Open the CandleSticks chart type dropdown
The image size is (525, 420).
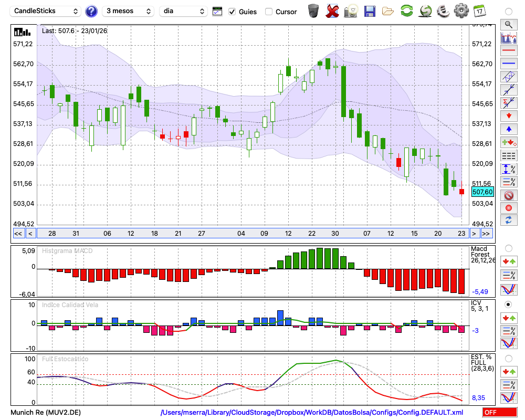pos(46,11)
